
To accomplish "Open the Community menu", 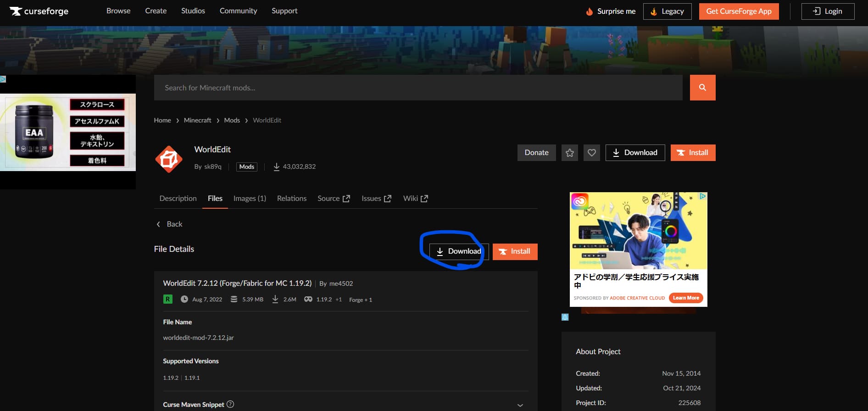I will (x=238, y=11).
